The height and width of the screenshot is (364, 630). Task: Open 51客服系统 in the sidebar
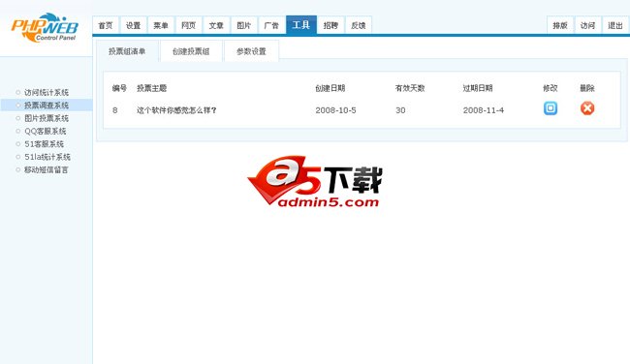click(45, 144)
